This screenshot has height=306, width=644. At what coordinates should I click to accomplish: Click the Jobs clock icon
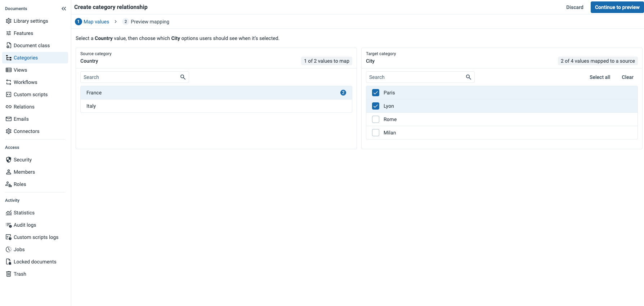tap(9, 249)
